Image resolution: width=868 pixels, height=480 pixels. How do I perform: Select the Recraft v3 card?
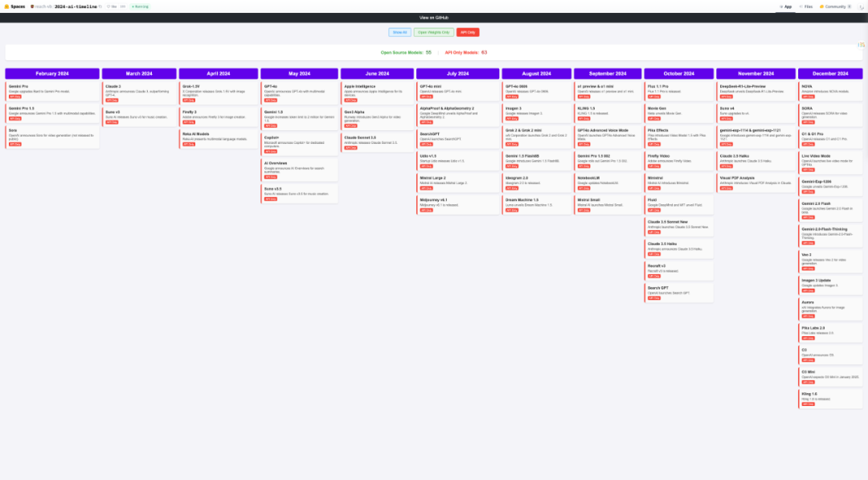tap(679, 271)
